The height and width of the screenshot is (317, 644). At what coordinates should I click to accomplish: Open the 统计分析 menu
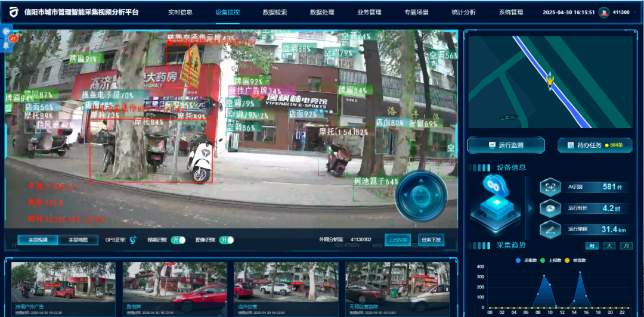pos(463,12)
